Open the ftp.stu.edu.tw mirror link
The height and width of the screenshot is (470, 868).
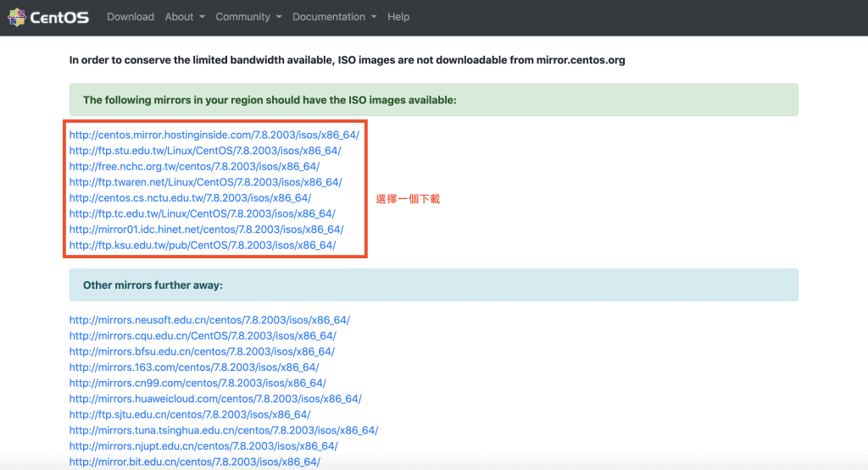(x=204, y=151)
